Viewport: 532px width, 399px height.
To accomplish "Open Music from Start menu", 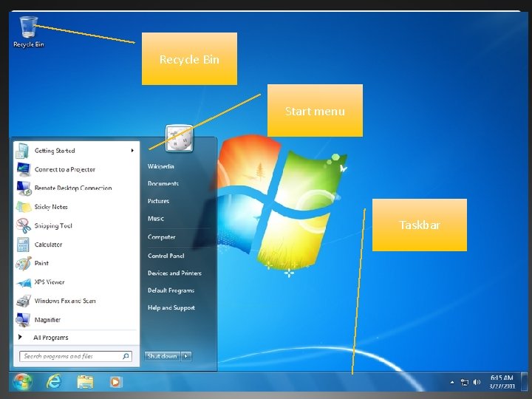I will [156, 219].
